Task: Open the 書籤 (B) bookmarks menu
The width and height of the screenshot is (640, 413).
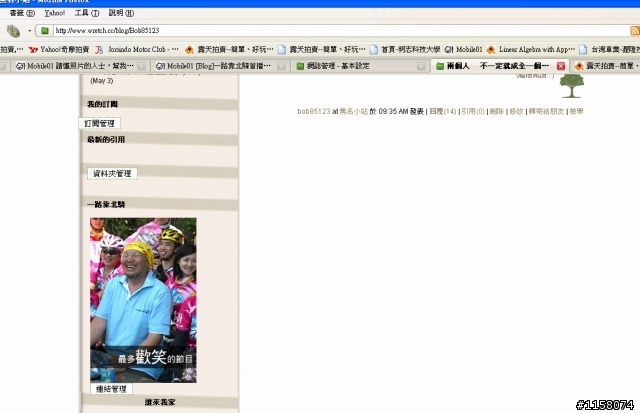Action: [22, 13]
